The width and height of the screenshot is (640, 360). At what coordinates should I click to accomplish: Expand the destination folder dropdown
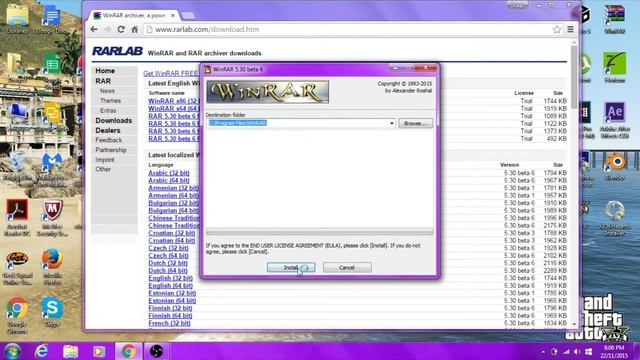391,123
